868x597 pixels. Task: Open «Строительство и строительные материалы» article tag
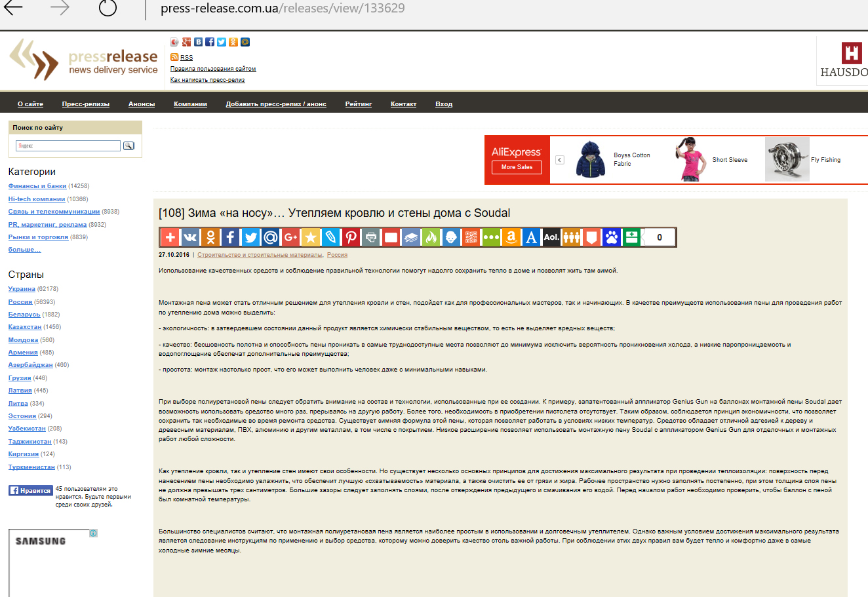click(260, 255)
